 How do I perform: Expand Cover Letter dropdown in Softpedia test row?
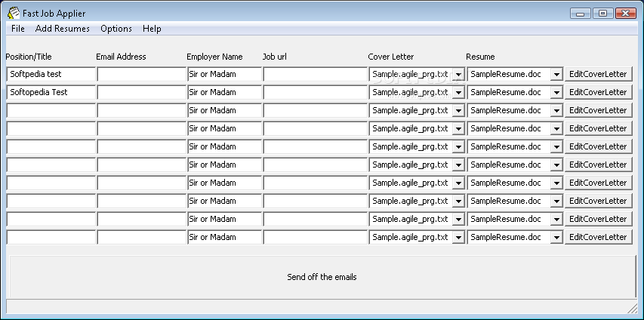(x=458, y=75)
